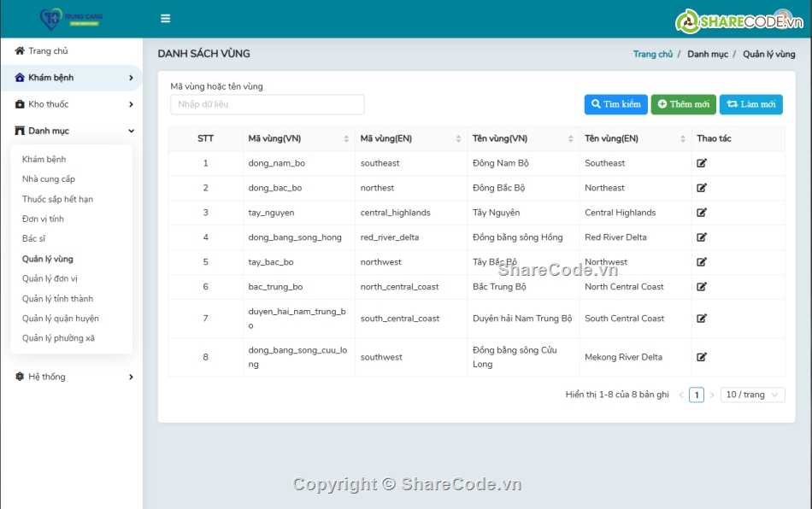Select Quản lý vùng submenu item

[48, 259]
